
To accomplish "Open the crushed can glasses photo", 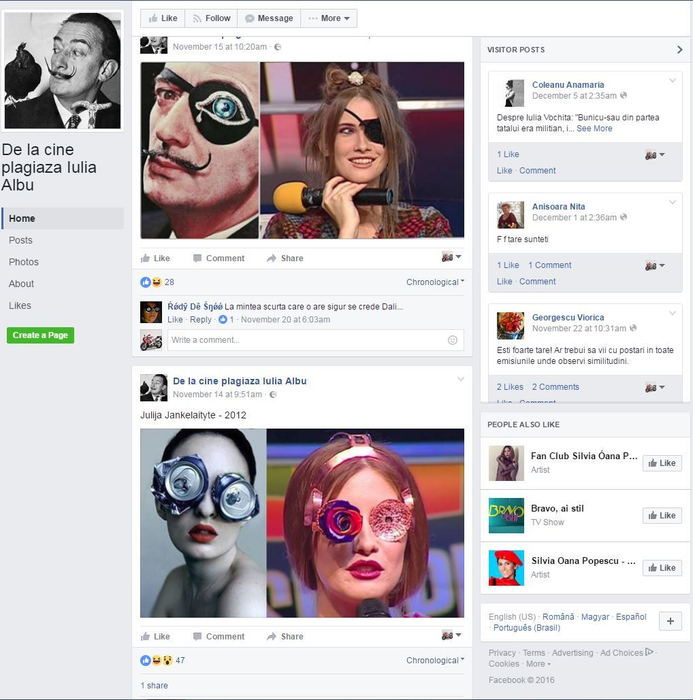I will [203, 523].
